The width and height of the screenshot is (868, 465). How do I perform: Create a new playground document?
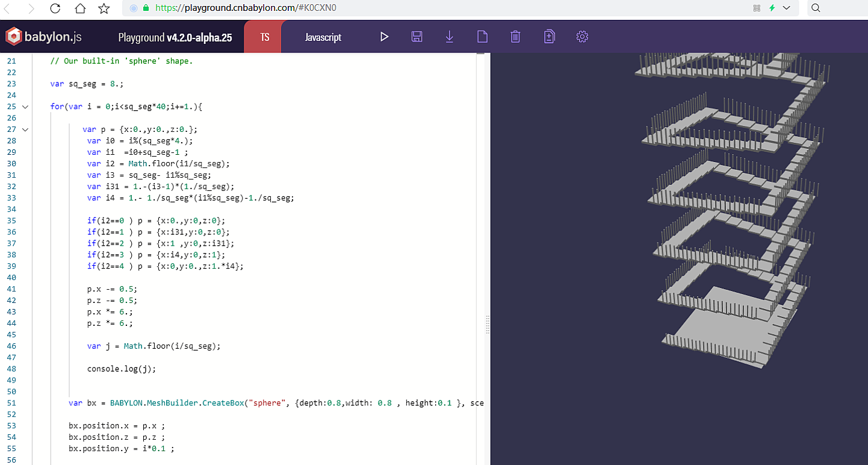pyautogui.click(x=482, y=36)
